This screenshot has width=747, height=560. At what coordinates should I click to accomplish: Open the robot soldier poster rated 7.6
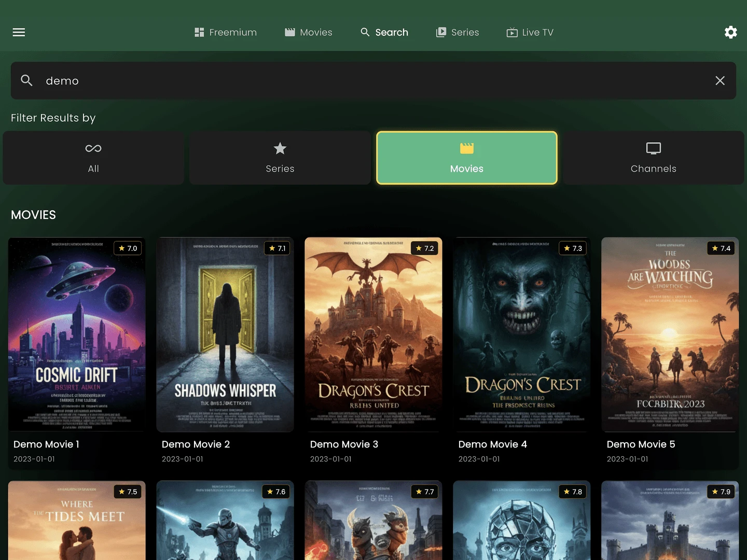(225, 521)
